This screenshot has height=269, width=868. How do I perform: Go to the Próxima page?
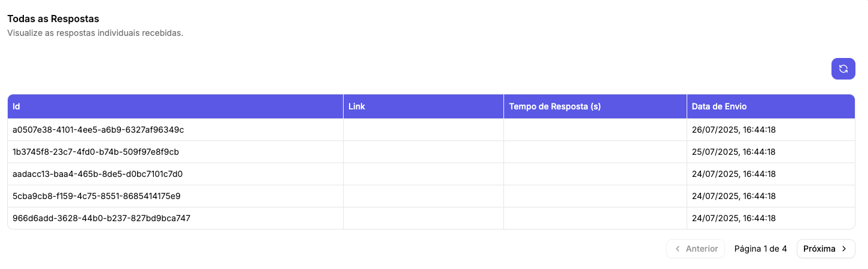825,249
